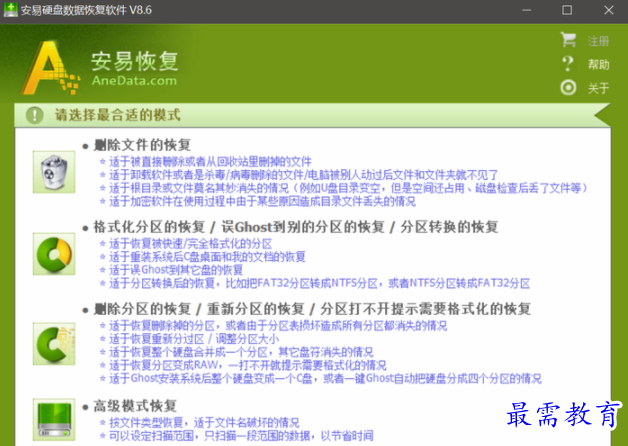628x446 pixels.
Task: Click the shopping cart register icon
Action: (x=568, y=40)
